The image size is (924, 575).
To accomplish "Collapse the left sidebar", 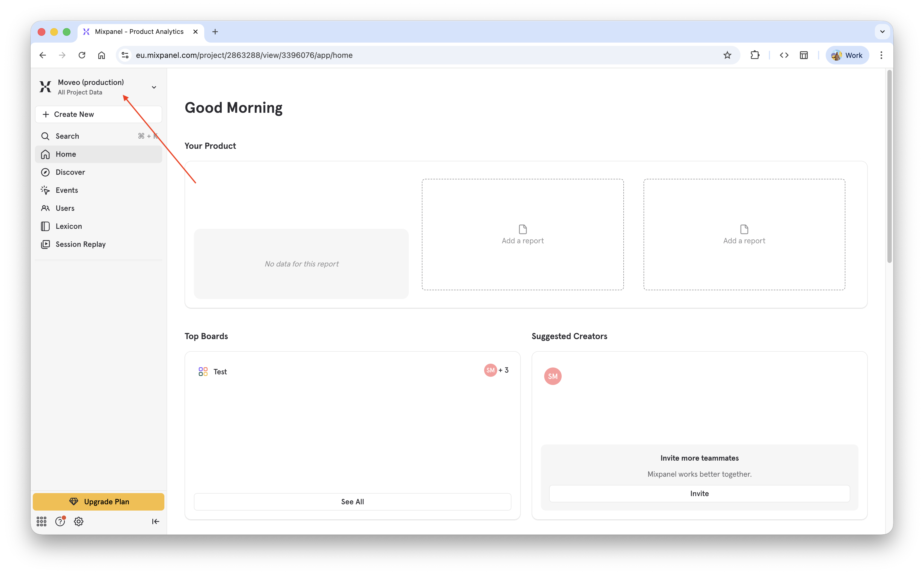I will [156, 521].
